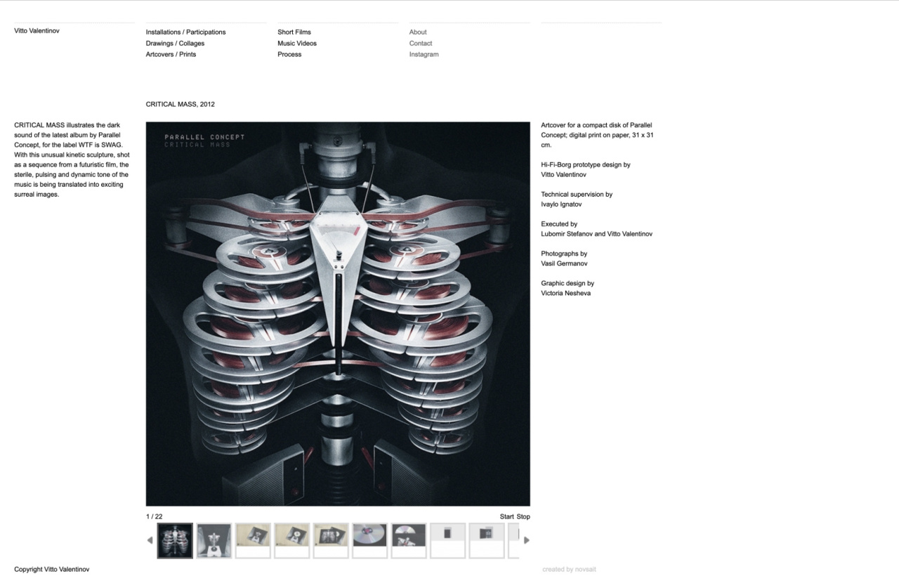Viewport: 899px width, 588px height.
Task: Click the 'Copyright Vitto Valentinov' footer text
Action: tap(52, 570)
